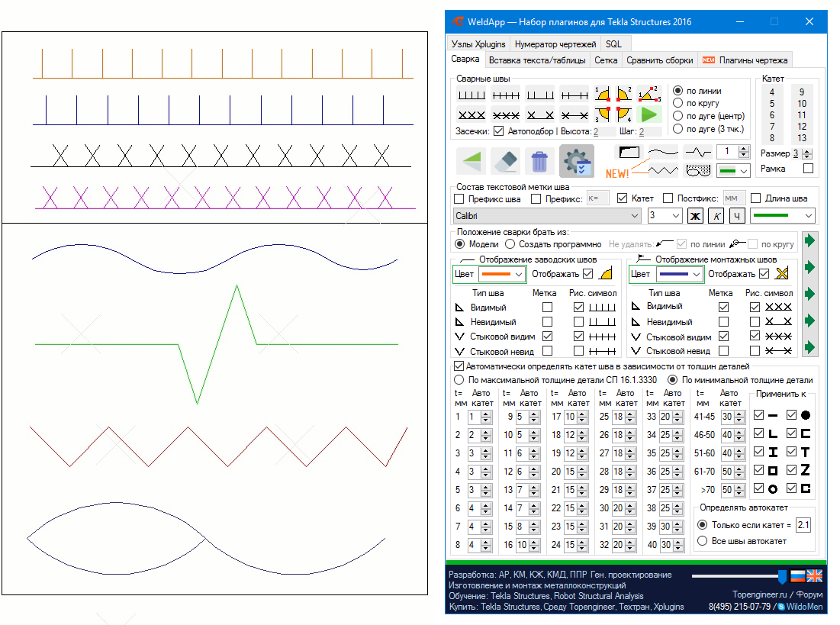The width and height of the screenshot is (840, 625).
Task: Click the trash bin delete icon
Action: tap(539, 163)
